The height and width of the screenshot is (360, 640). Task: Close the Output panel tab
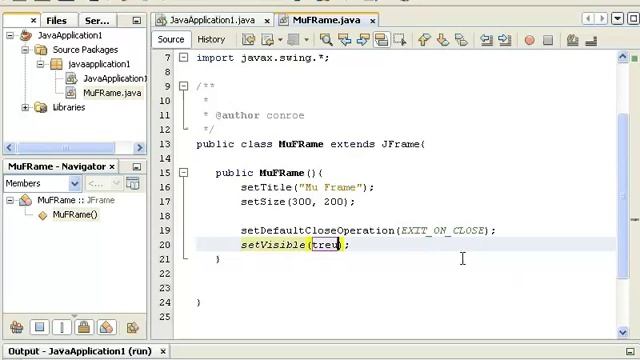[x=163, y=351]
